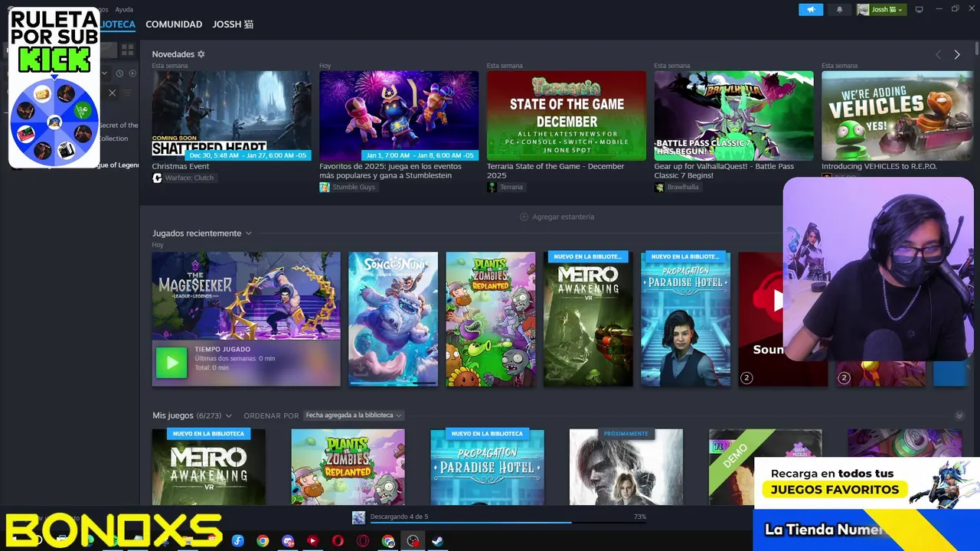Clear library search with X icon

pos(112,93)
